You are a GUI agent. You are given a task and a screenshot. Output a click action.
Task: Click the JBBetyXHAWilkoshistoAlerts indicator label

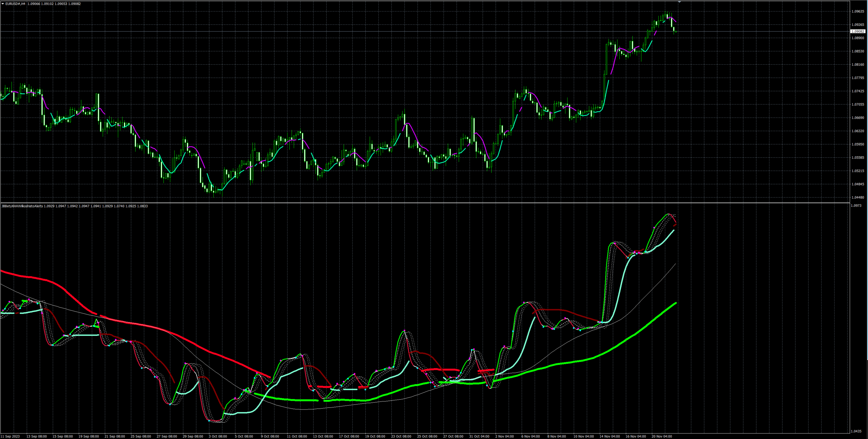click(x=22, y=206)
